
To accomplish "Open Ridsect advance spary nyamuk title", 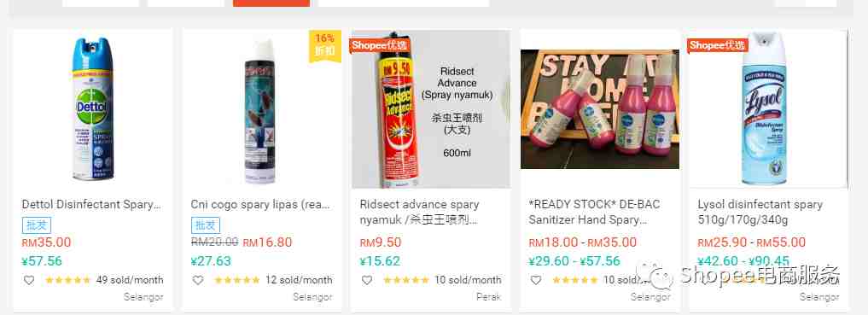I will click(420, 212).
